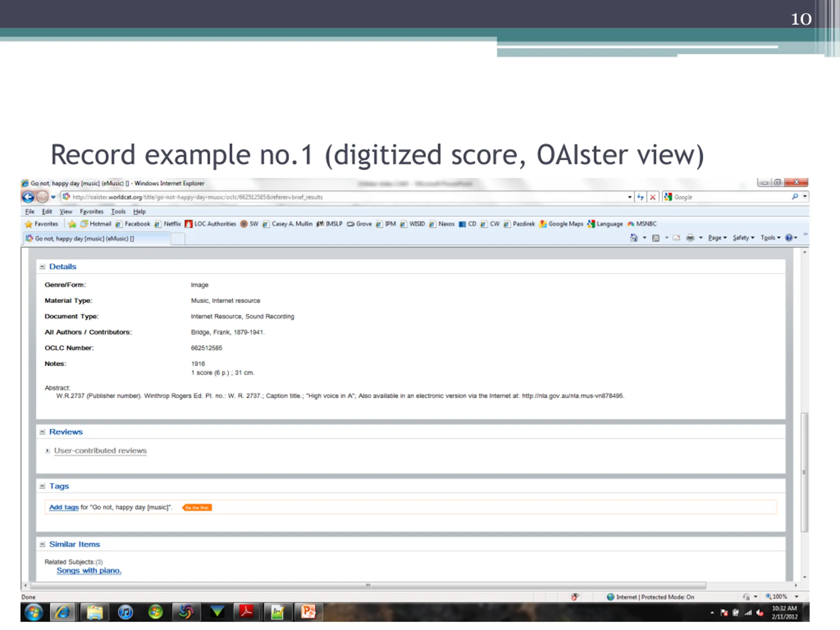840x630 pixels.
Task: Open Adobe Acrobat from the taskbar
Action: [247, 612]
